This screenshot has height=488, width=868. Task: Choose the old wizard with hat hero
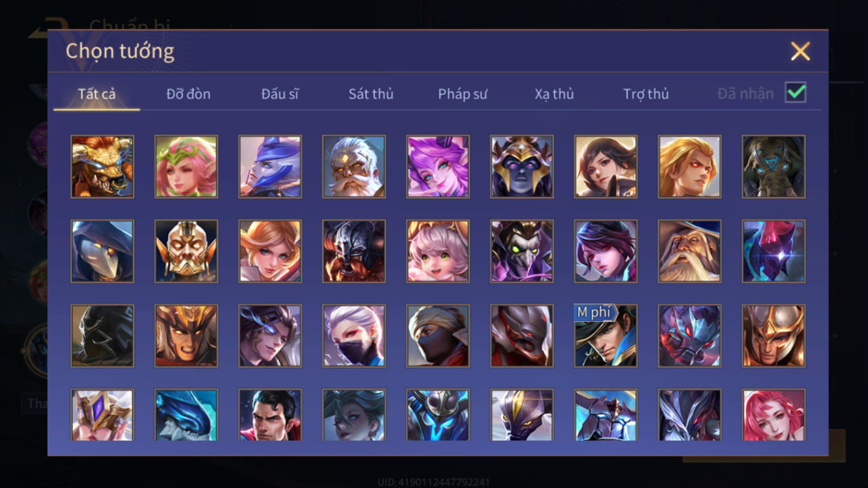(690, 251)
